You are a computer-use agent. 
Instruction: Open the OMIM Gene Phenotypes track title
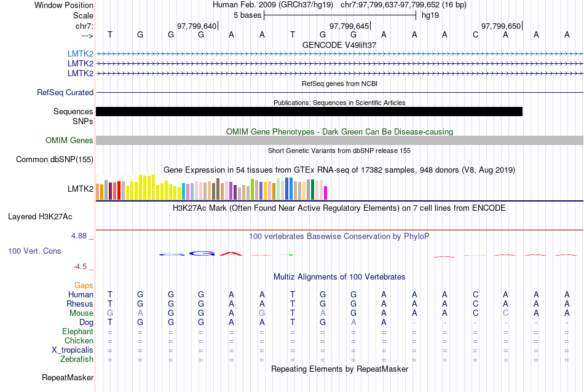[339, 131]
